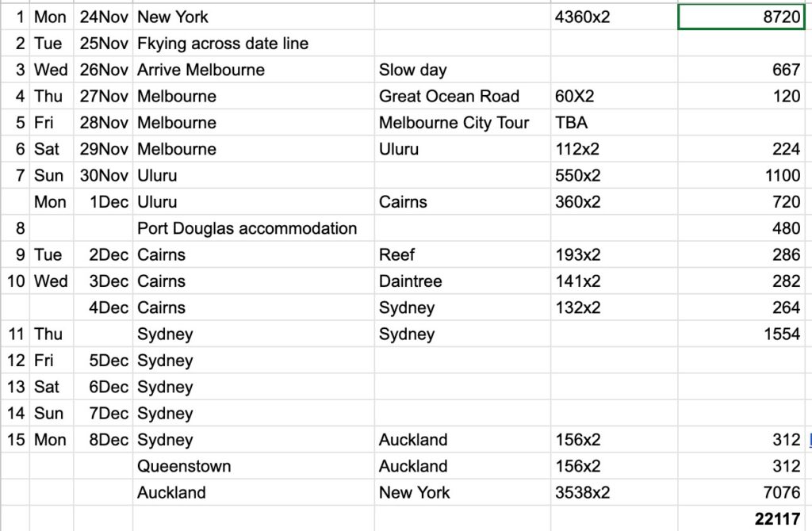The height and width of the screenshot is (531, 812).
Task: Click the 1554 Sydney cost cell
Action: click(781, 334)
